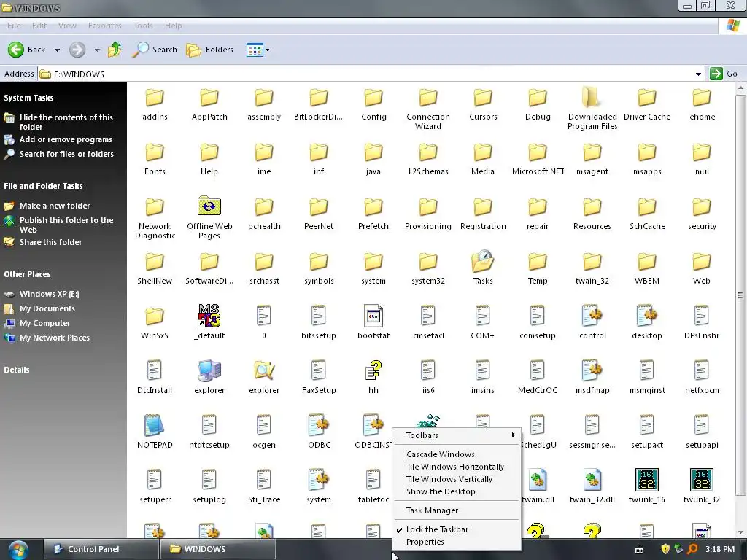Open the Back history dropdown arrow
The image size is (747, 560).
coord(57,50)
